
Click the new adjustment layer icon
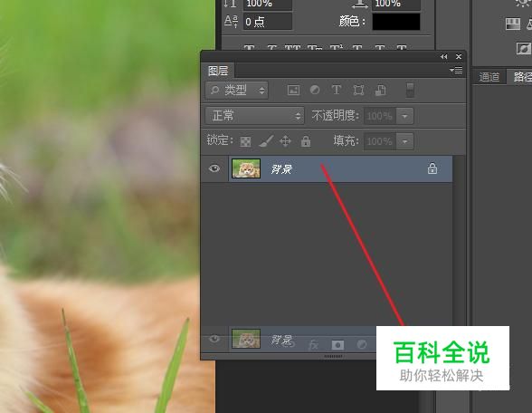point(362,345)
